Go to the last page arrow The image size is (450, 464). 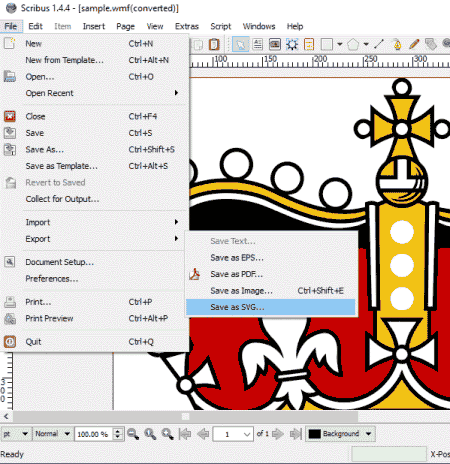[x=295, y=434]
